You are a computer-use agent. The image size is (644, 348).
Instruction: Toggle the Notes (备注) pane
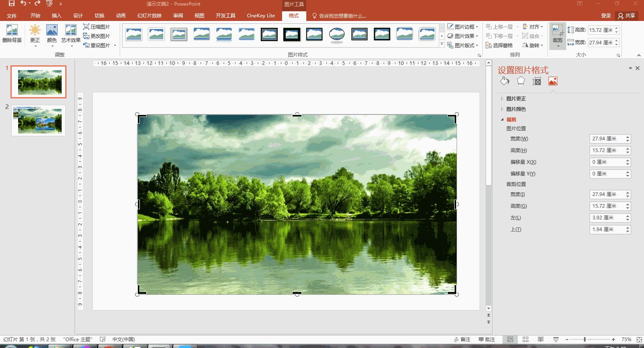click(x=462, y=340)
